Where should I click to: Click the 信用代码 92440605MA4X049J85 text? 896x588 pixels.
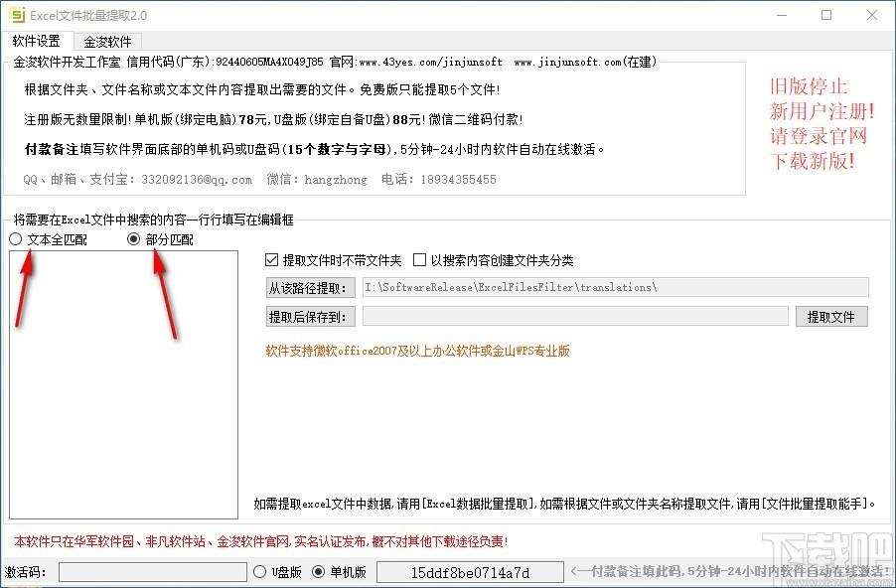pyautogui.click(x=225, y=62)
